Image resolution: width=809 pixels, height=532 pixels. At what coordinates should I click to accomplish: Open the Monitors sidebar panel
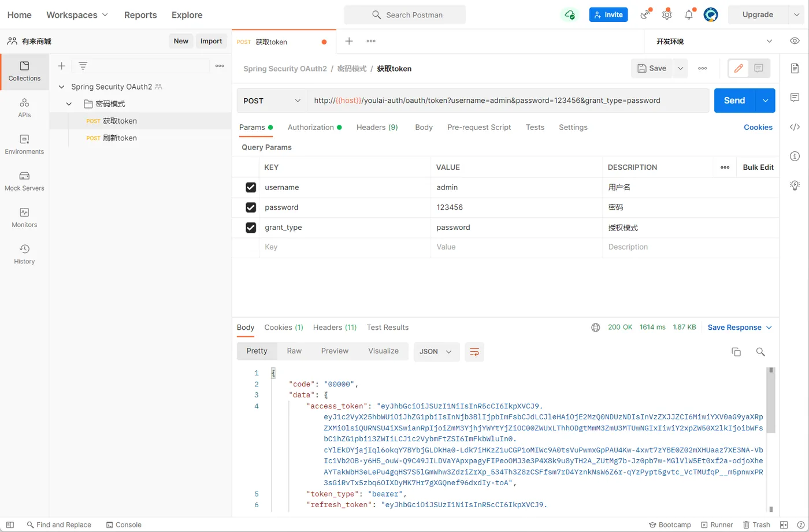24,218
